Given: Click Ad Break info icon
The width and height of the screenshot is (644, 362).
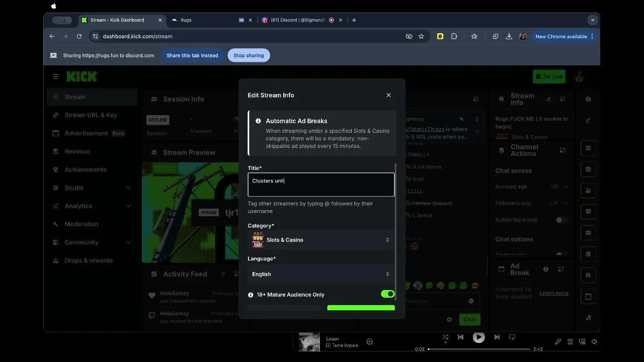Looking at the screenshot, I should 546,269.
